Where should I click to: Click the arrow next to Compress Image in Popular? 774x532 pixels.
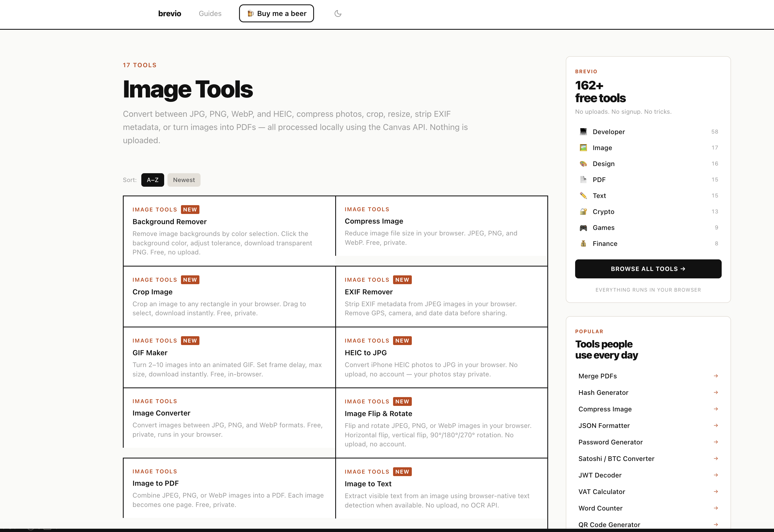(715, 409)
